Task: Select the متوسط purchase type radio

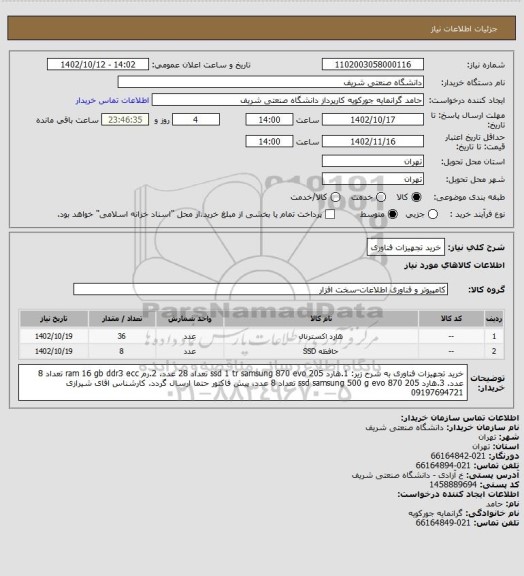Action: [393, 214]
